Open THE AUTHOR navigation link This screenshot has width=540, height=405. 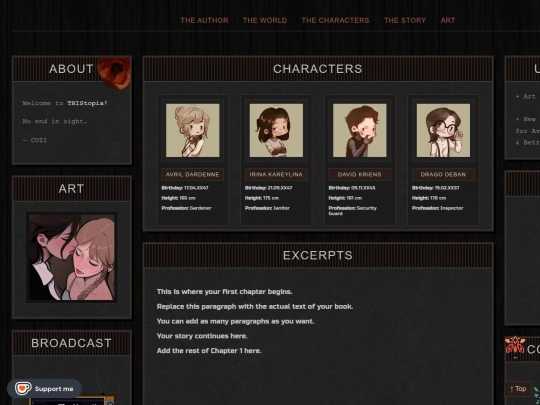point(204,20)
